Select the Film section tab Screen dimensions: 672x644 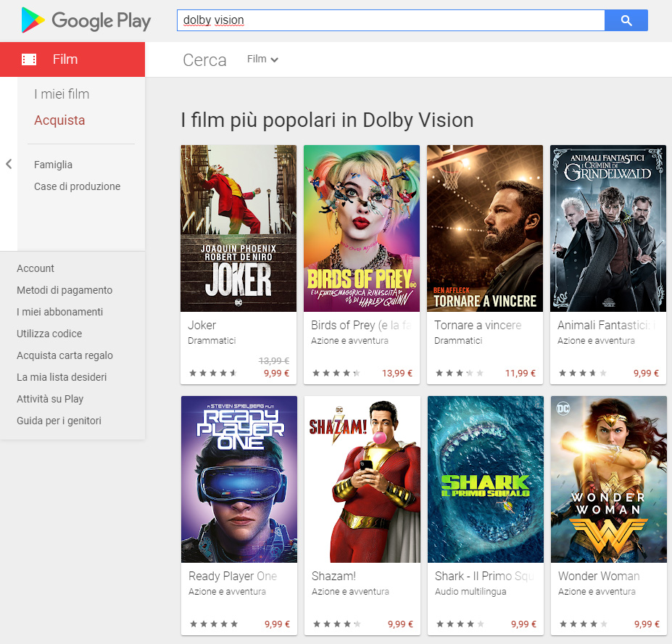point(72,59)
